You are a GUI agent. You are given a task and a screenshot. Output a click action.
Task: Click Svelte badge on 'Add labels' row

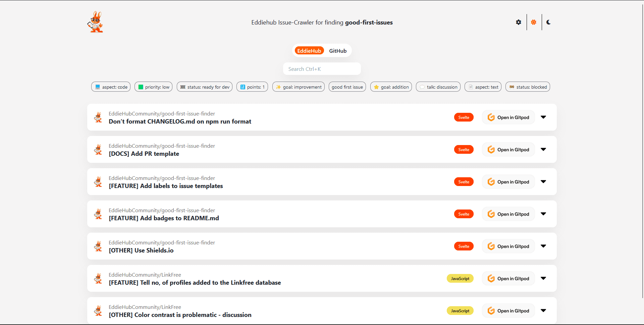pos(464,182)
